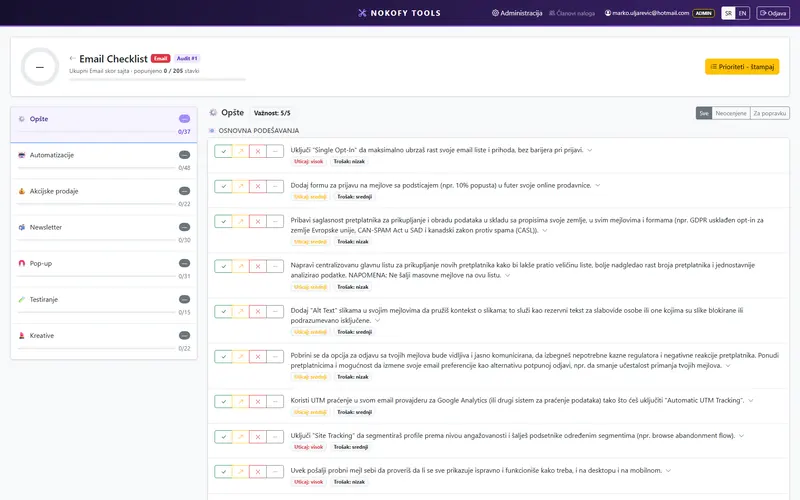Mark test email item as passed
This screenshot has width=800, height=500.
pyautogui.click(x=223, y=472)
